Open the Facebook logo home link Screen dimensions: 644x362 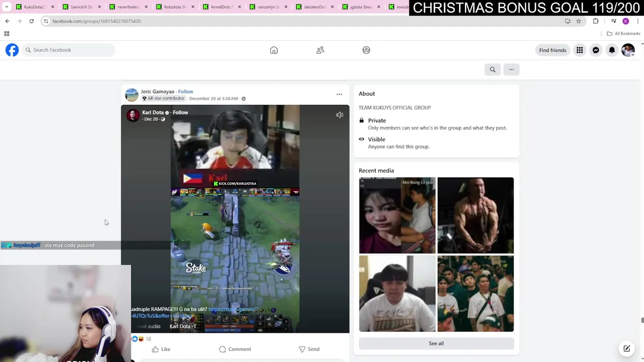point(12,50)
